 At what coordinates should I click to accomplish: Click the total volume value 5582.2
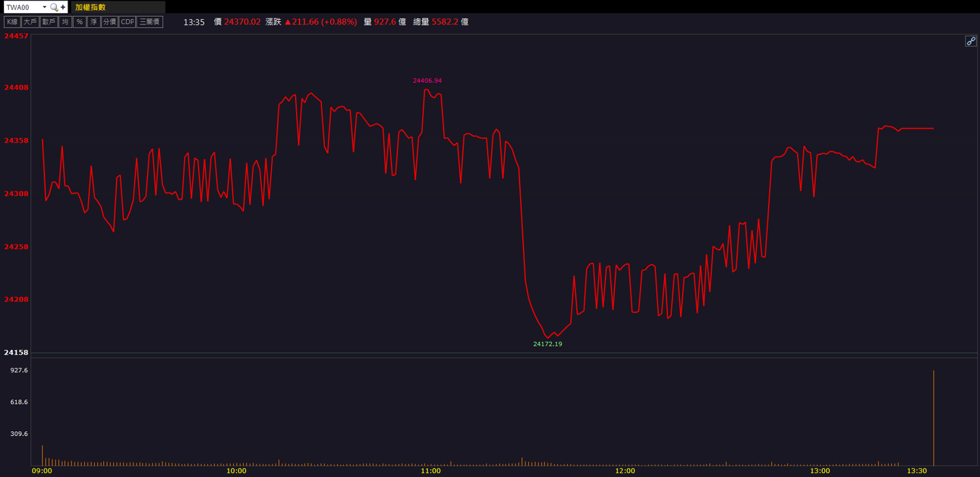tap(445, 22)
